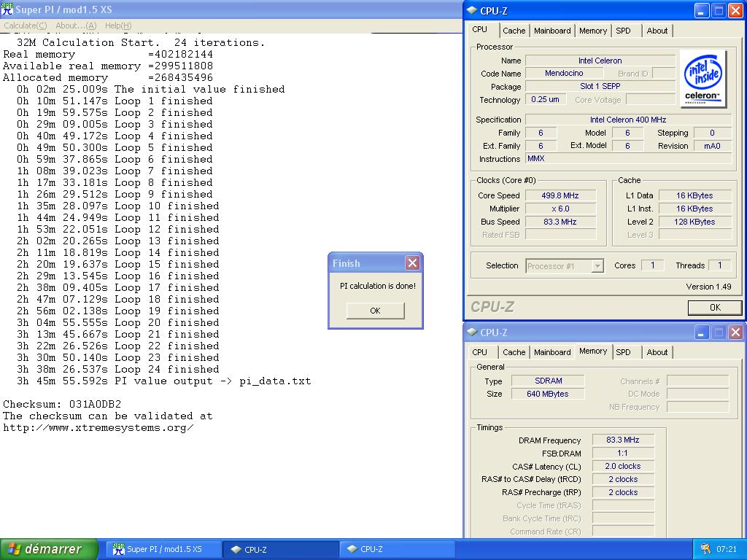The image size is (747, 560).
Task: Click the Level 2 cache "128 KBytes"
Action: [694, 222]
